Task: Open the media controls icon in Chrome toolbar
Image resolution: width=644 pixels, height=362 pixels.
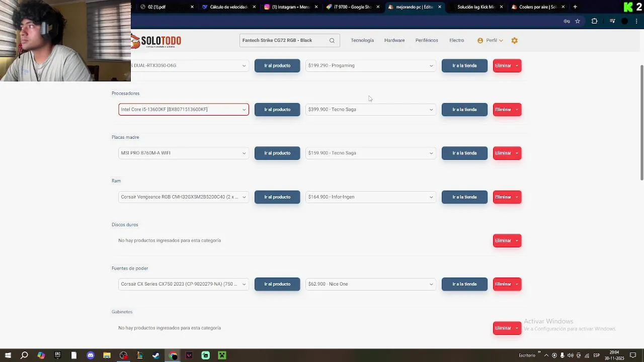Action: (x=612, y=21)
